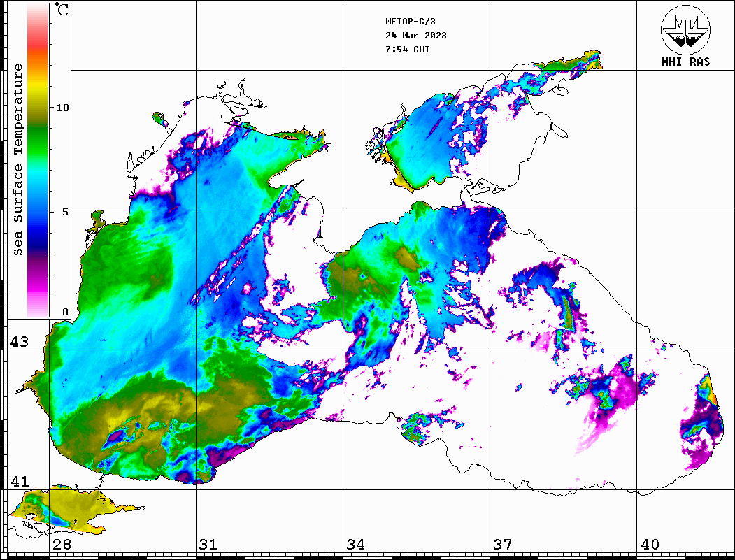Viewport: 735px width, 560px height.
Task: Click the °C unit label
Action: click(62, 9)
